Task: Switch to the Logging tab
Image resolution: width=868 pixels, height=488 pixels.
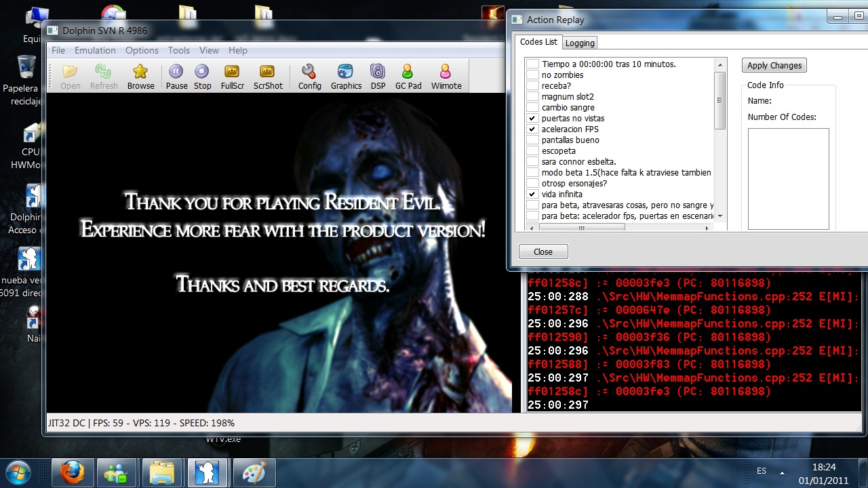Action: pyautogui.click(x=580, y=43)
